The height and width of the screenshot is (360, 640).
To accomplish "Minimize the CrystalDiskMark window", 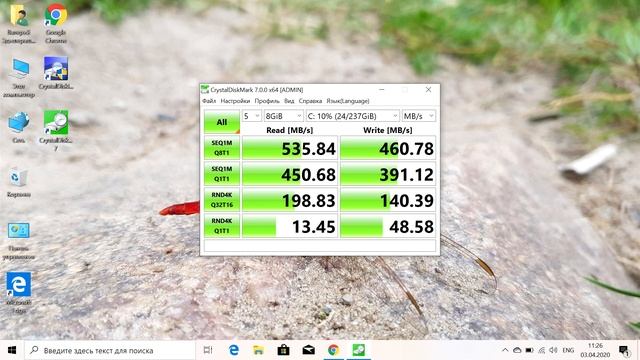I will tap(382, 89).
